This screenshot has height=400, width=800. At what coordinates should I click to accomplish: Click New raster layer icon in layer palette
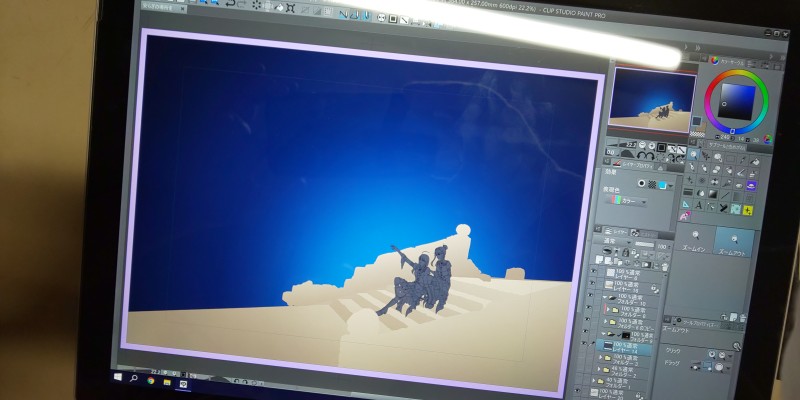[599, 259]
